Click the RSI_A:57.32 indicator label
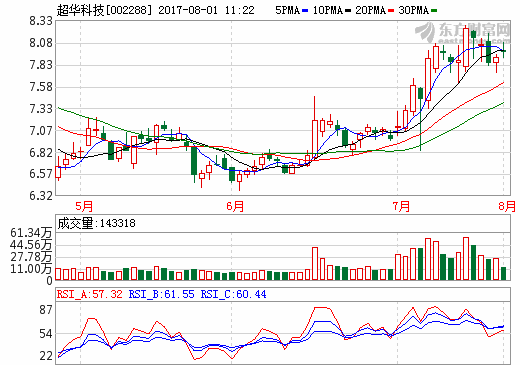The width and height of the screenshot is (520, 365). pos(90,294)
